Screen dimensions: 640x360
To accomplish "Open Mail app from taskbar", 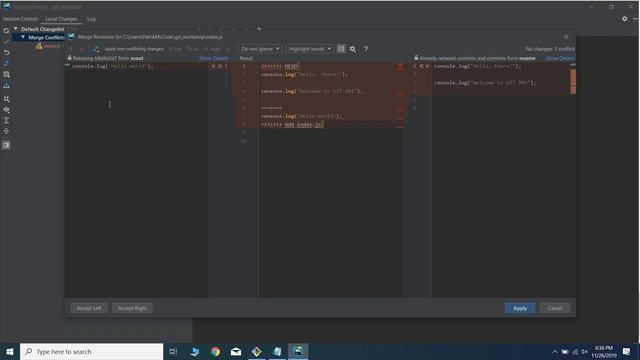I will point(236,351).
